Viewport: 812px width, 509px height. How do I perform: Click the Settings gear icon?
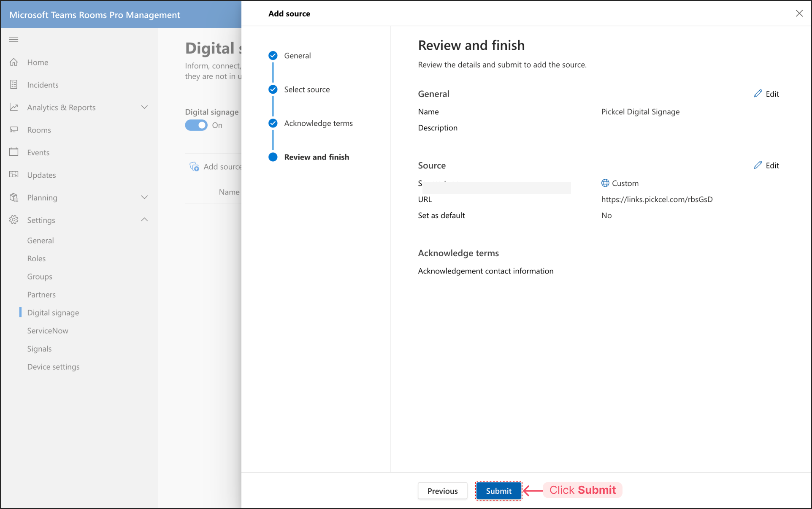click(x=14, y=220)
